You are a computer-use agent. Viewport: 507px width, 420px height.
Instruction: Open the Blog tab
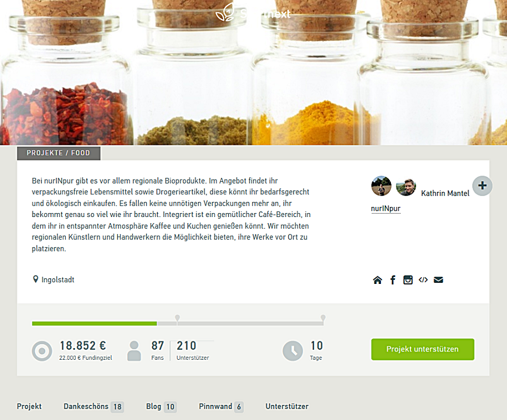click(x=161, y=407)
